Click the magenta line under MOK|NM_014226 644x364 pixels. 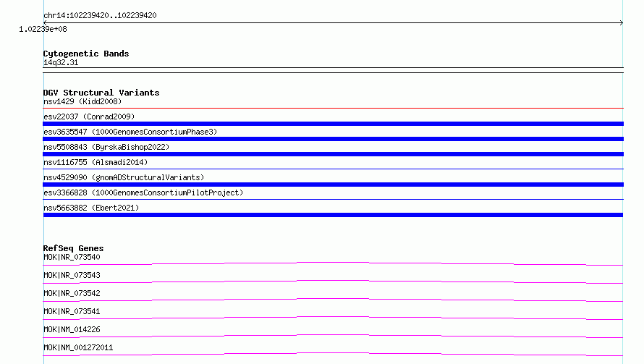[x=333, y=336]
